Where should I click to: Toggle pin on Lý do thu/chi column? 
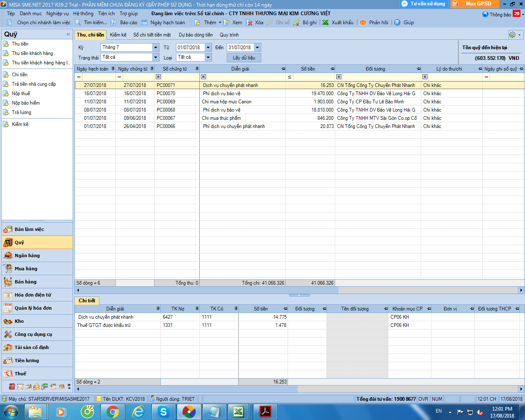coord(480,69)
